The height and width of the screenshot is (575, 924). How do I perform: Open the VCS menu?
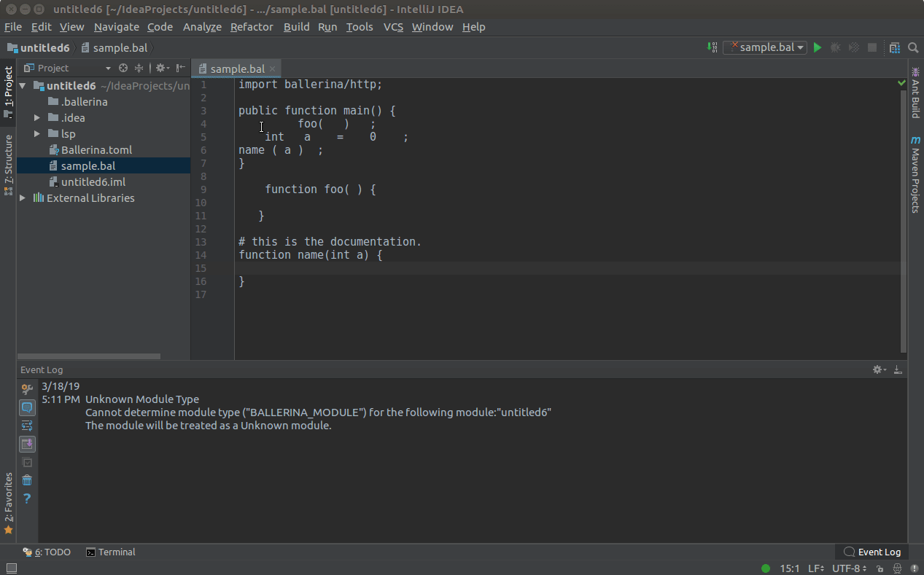(x=393, y=27)
